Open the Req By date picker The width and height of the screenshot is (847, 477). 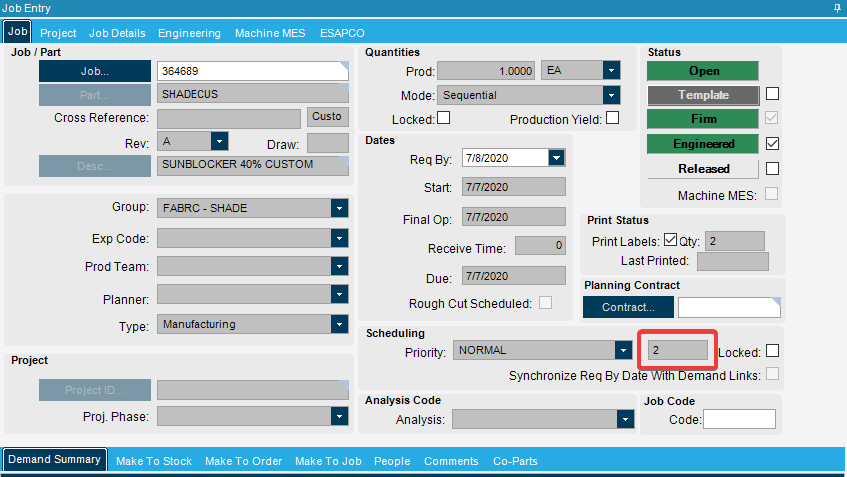click(556, 158)
